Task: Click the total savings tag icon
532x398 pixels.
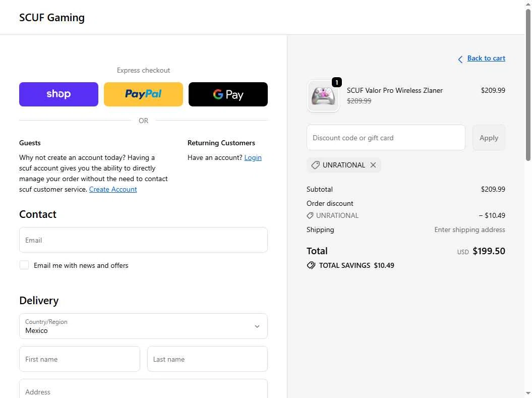Action: coord(311,265)
